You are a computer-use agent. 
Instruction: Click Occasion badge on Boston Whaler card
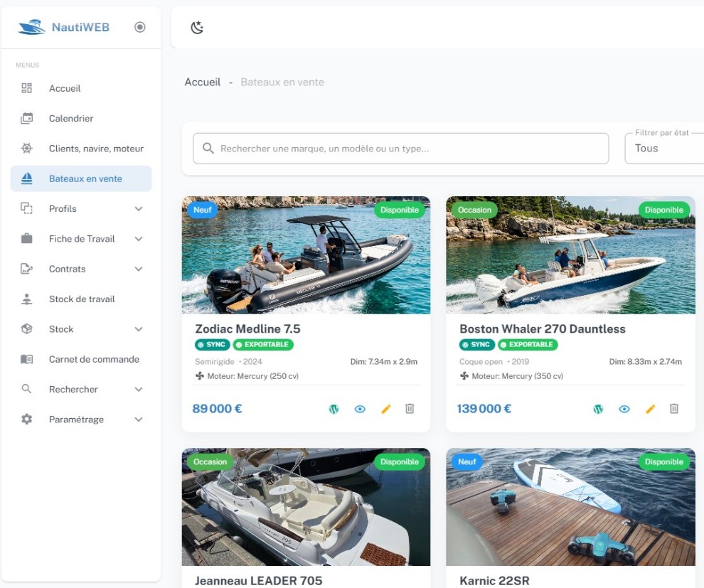(x=474, y=210)
